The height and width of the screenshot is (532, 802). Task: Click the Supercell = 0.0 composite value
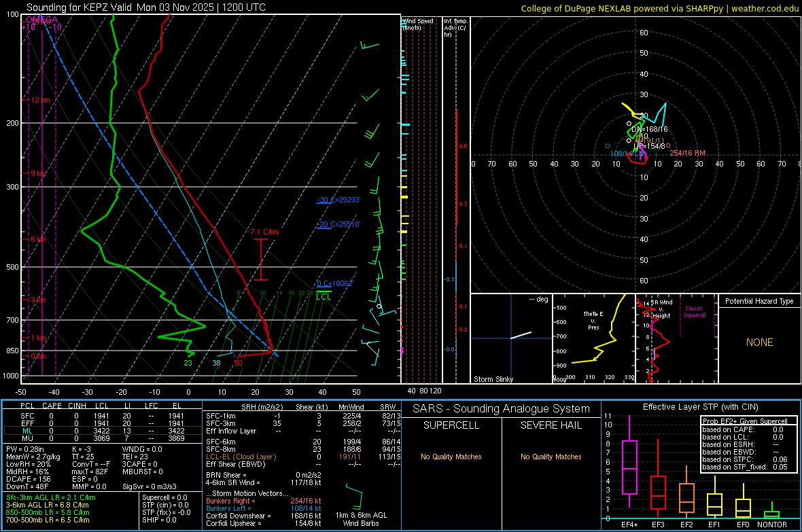164,497
